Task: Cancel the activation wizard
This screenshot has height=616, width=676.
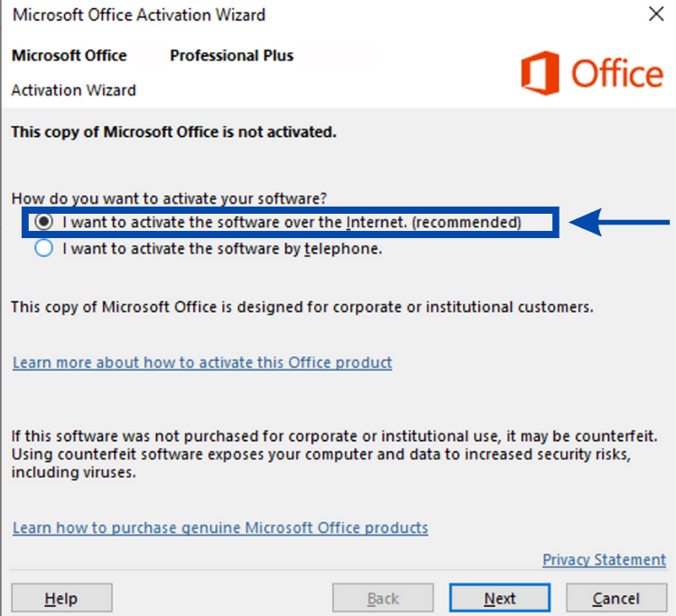Action: (616, 598)
